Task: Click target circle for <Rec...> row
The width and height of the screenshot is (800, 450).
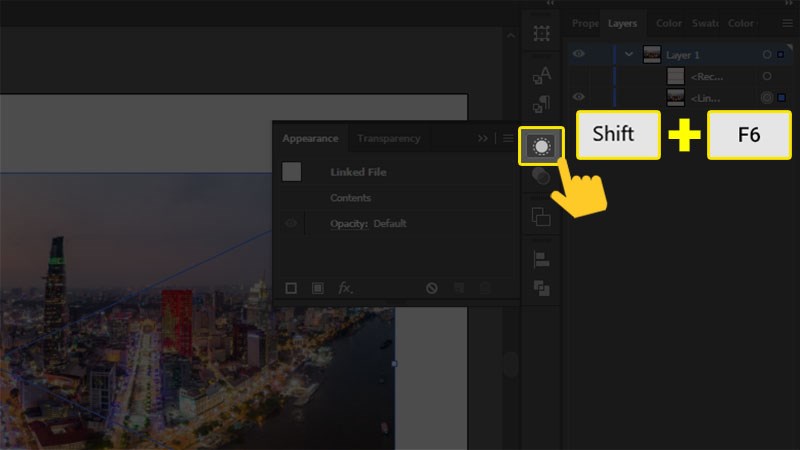Action: click(x=767, y=76)
